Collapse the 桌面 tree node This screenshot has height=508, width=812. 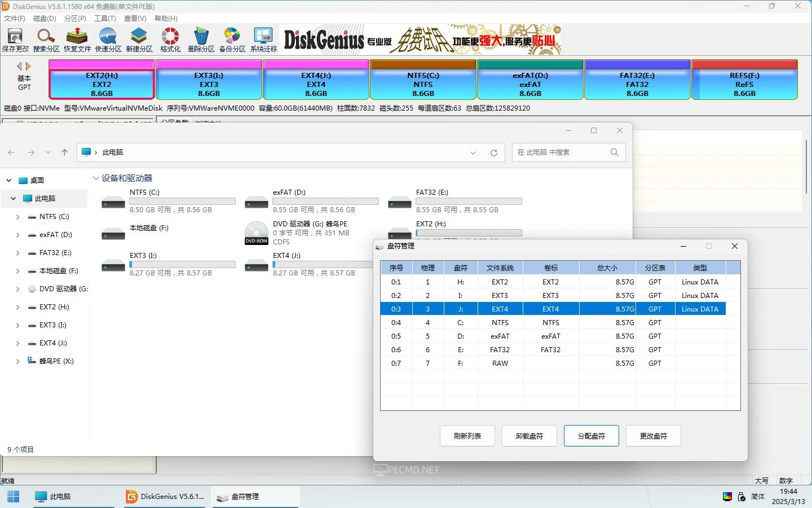[8, 181]
